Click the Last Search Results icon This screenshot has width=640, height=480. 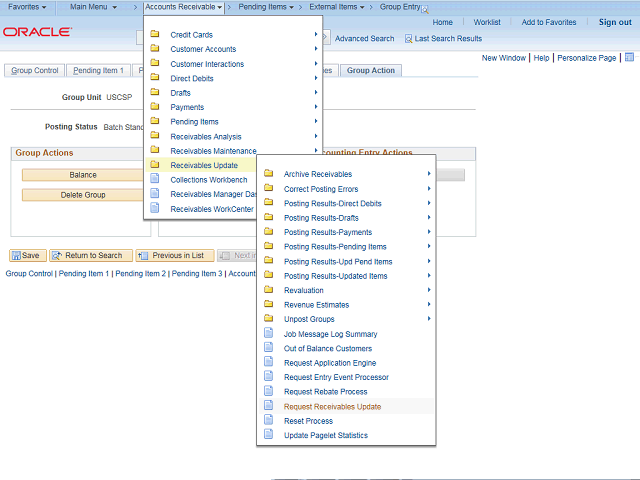408,39
